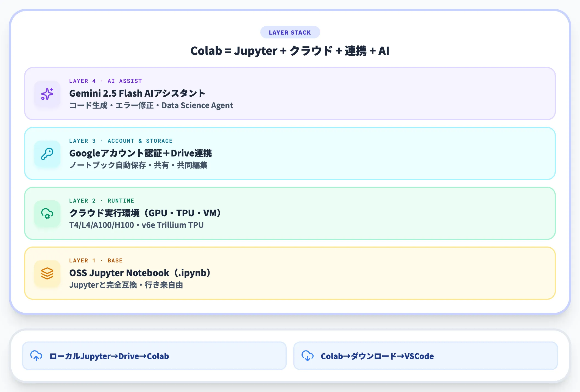Image resolution: width=580 pixels, height=392 pixels.
Task: Open the ローカルJupyter→Drive→Colab card
Action: (154, 356)
